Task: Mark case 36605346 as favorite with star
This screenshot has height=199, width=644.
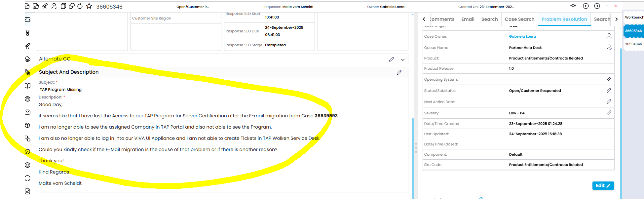Action: (x=89, y=6)
